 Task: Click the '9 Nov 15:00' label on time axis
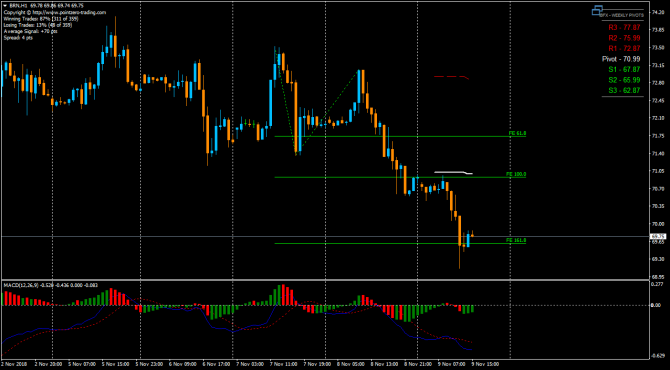coord(485,364)
